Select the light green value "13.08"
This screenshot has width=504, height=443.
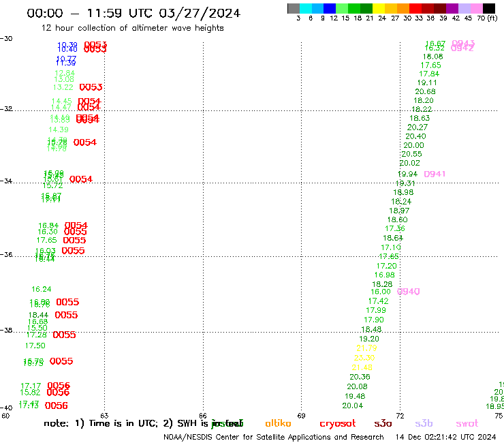(64, 79)
